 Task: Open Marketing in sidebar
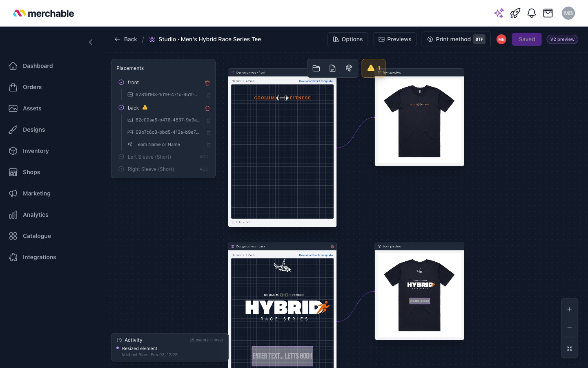click(30, 193)
